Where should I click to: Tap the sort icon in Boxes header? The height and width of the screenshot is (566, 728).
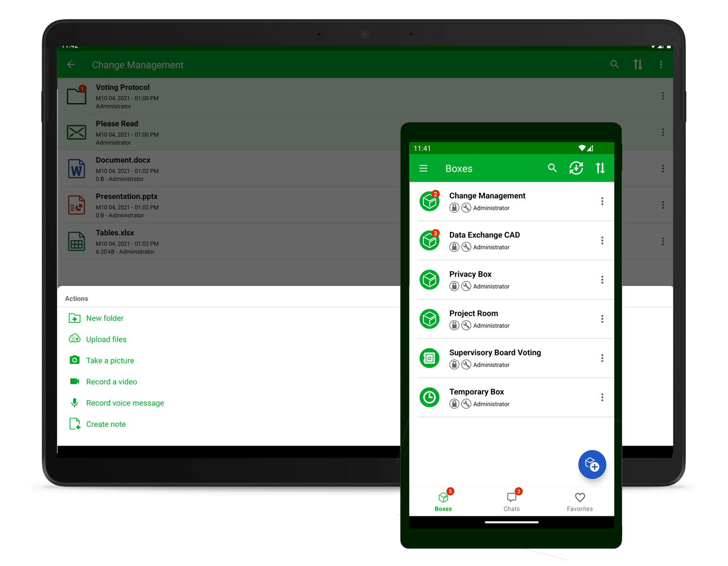[x=600, y=168]
